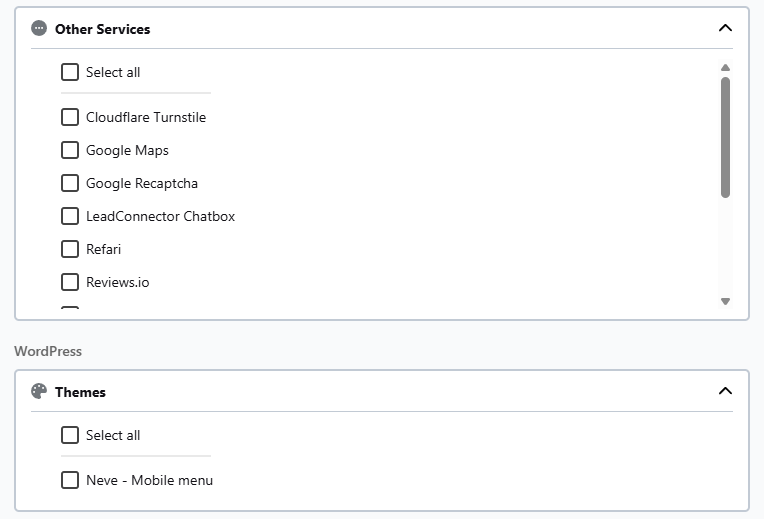Check Select all under Themes

click(x=70, y=435)
